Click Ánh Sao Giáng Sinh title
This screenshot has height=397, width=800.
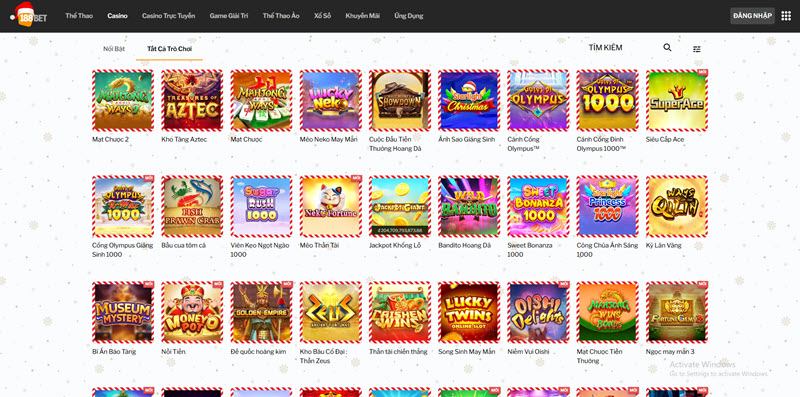click(x=467, y=139)
